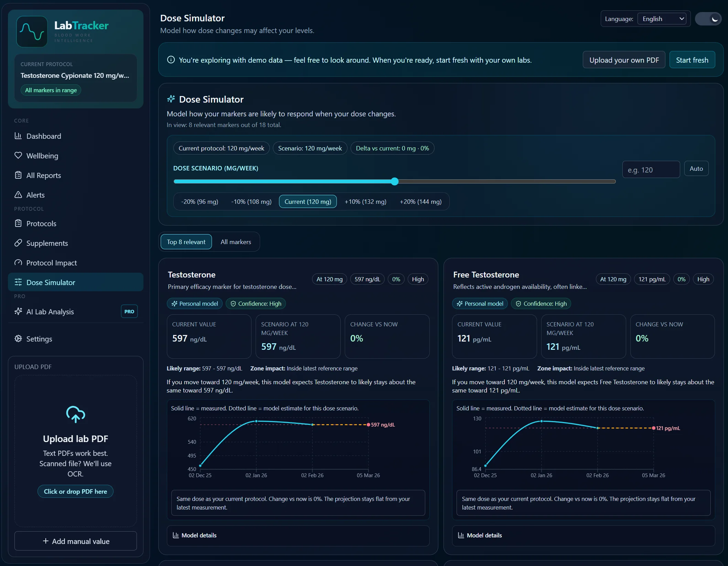
Task: Click the AI Lab Analysis sparkle icon
Action: [x=18, y=312]
